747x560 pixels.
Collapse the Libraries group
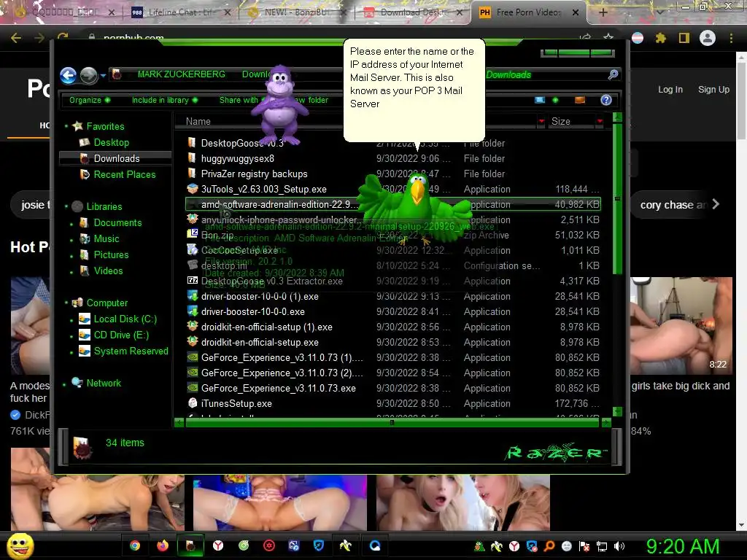[x=66, y=206]
